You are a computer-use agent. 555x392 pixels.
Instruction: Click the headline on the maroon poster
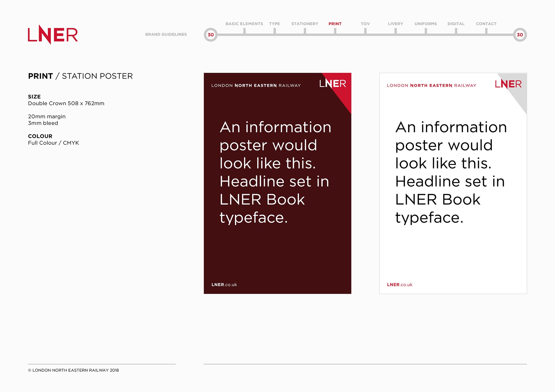point(275,172)
